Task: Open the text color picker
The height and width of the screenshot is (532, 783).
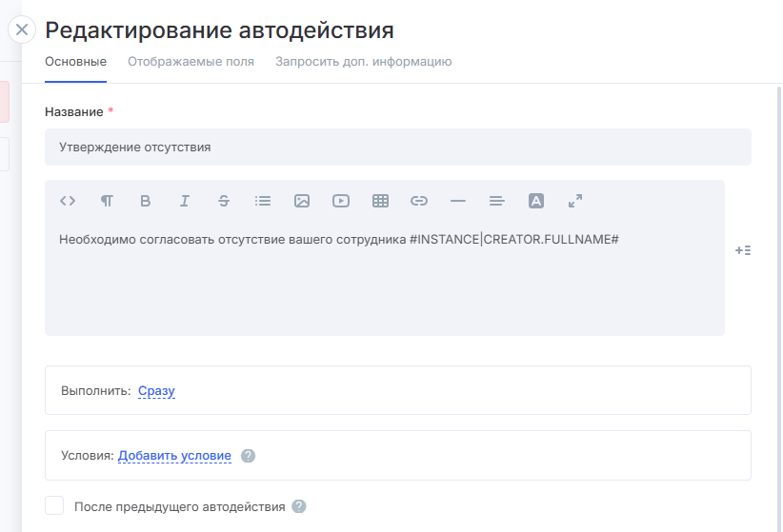Action: [x=536, y=201]
